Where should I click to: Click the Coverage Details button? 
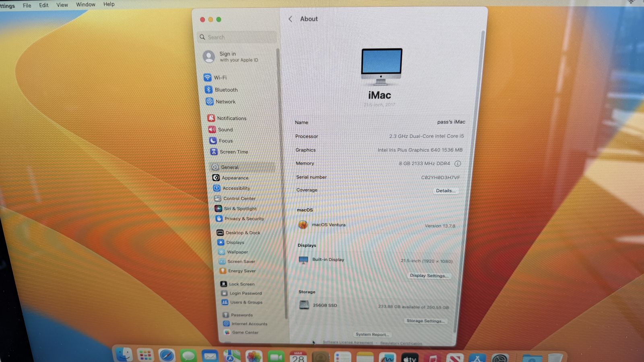click(446, 191)
